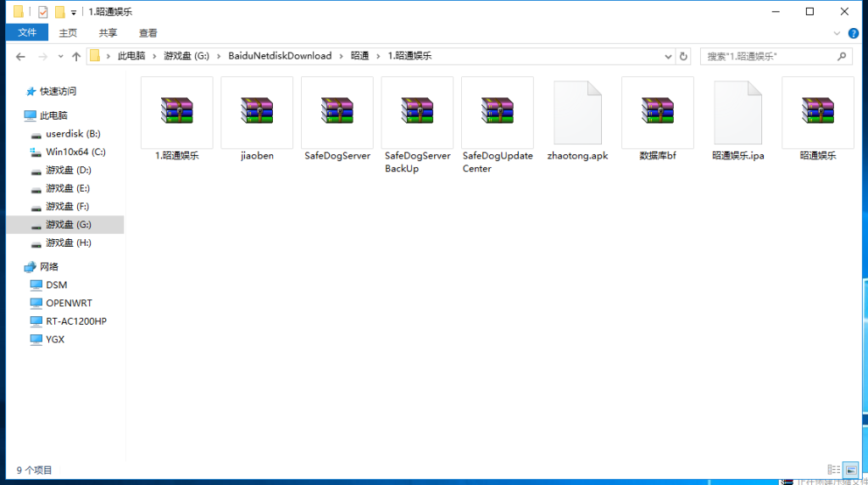Open the address bar history dropdown
Image resolution: width=868 pixels, height=485 pixels.
point(668,57)
